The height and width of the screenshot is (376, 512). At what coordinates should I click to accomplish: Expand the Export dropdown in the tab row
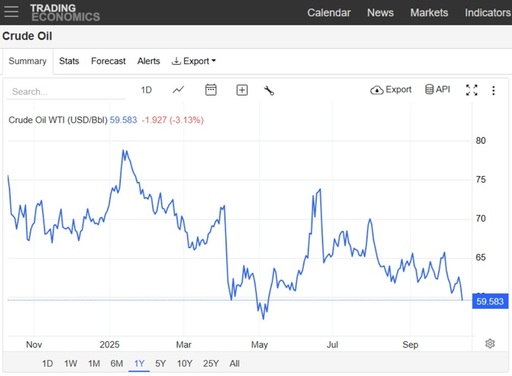tap(194, 61)
